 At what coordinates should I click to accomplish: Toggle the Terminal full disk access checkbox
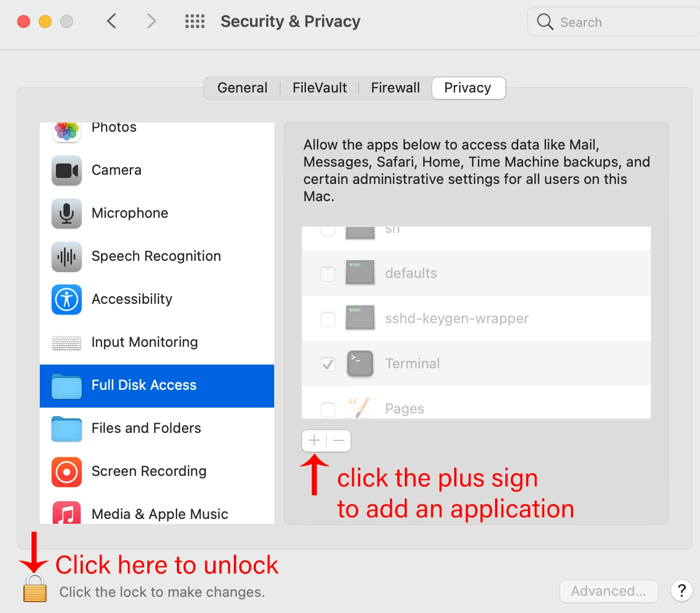(x=328, y=364)
